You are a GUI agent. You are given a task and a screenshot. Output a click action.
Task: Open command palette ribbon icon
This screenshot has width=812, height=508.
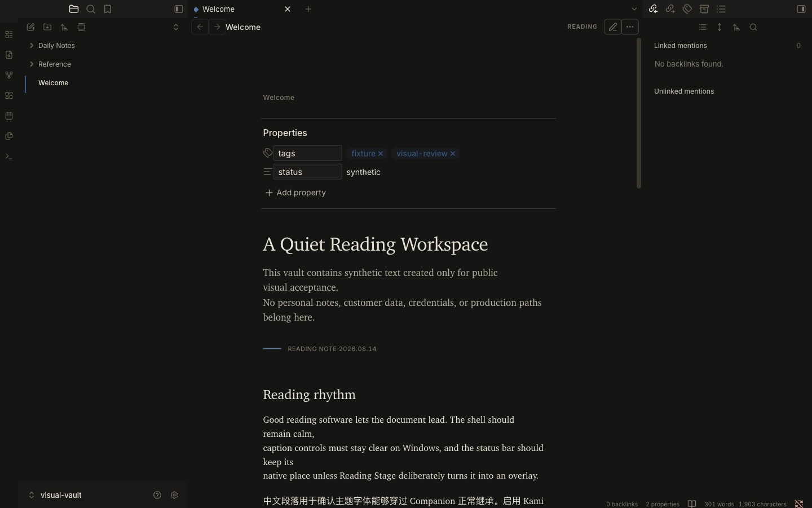click(9, 156)
